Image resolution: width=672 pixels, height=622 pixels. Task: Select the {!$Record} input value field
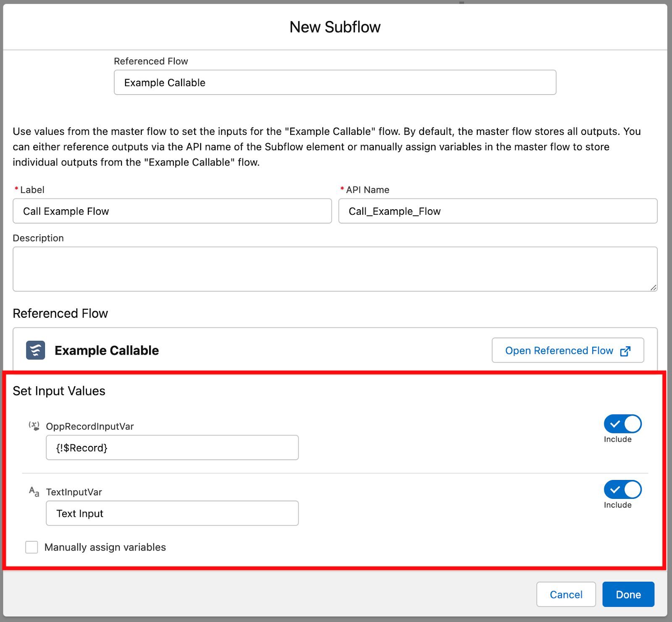[172, 447]
